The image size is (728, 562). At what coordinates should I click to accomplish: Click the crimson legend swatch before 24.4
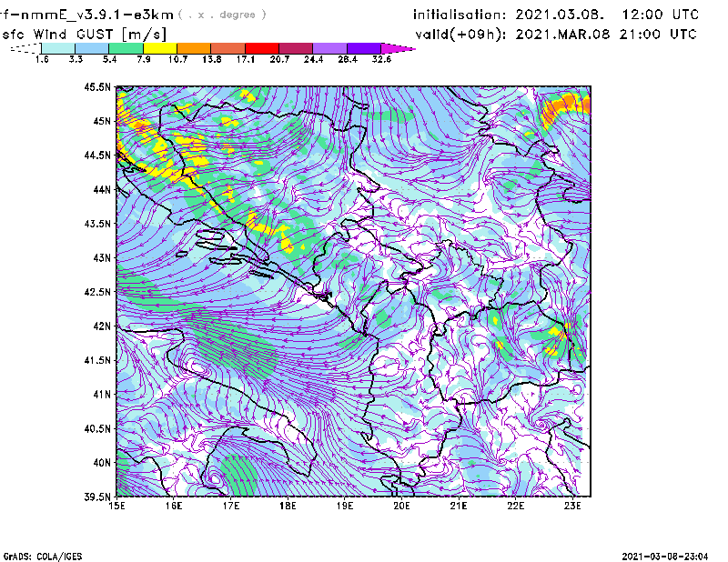296,48
